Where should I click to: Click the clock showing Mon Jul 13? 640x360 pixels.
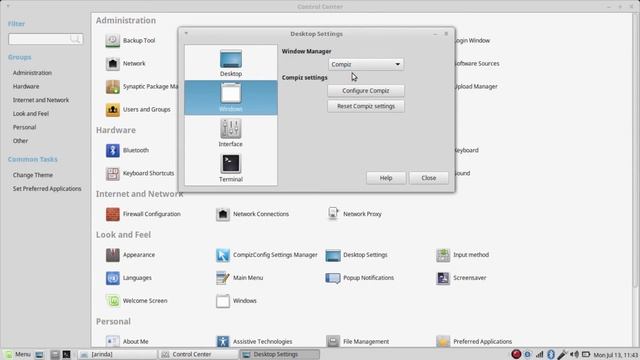coord(616,355)
